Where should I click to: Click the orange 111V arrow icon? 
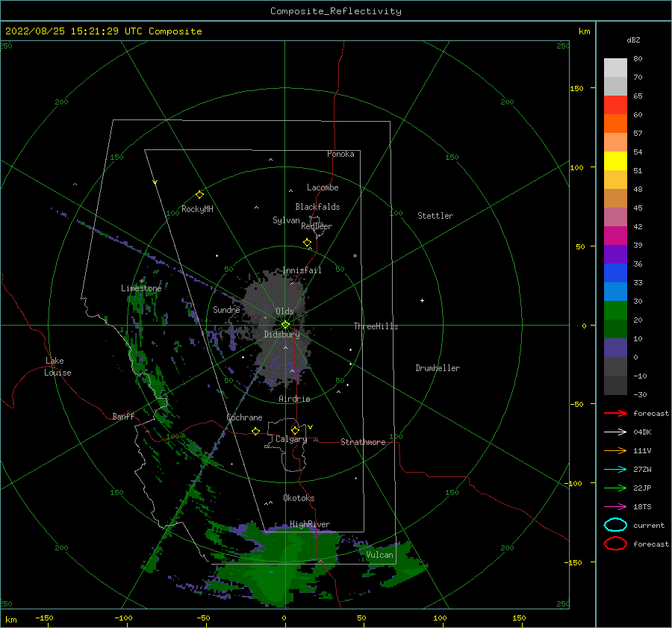pyautogui.click(x=615, y=450)
